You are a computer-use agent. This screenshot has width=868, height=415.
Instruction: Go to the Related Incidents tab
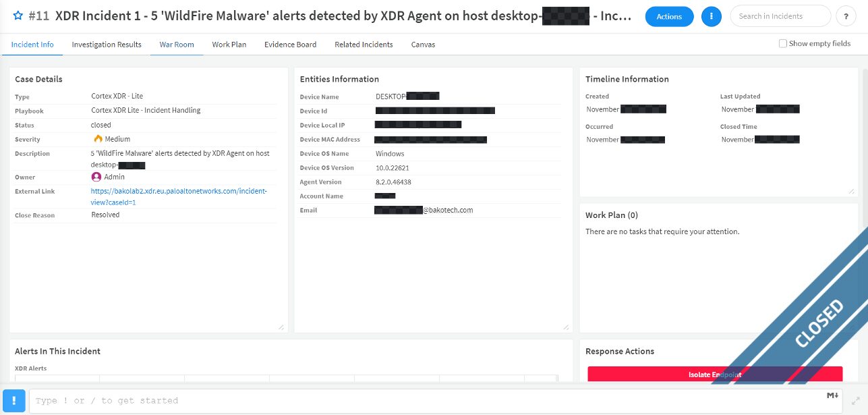coord(364,45)
